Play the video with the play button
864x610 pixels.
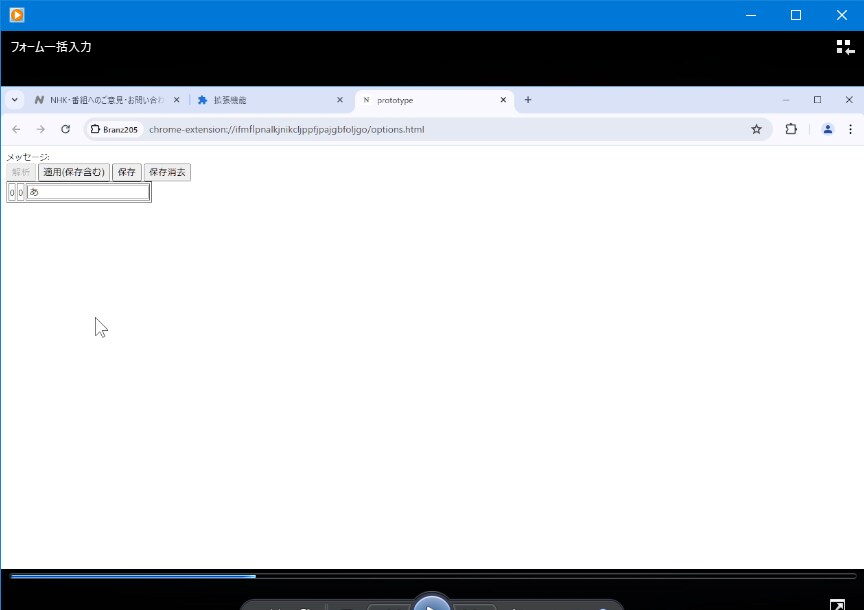point(432,604)
